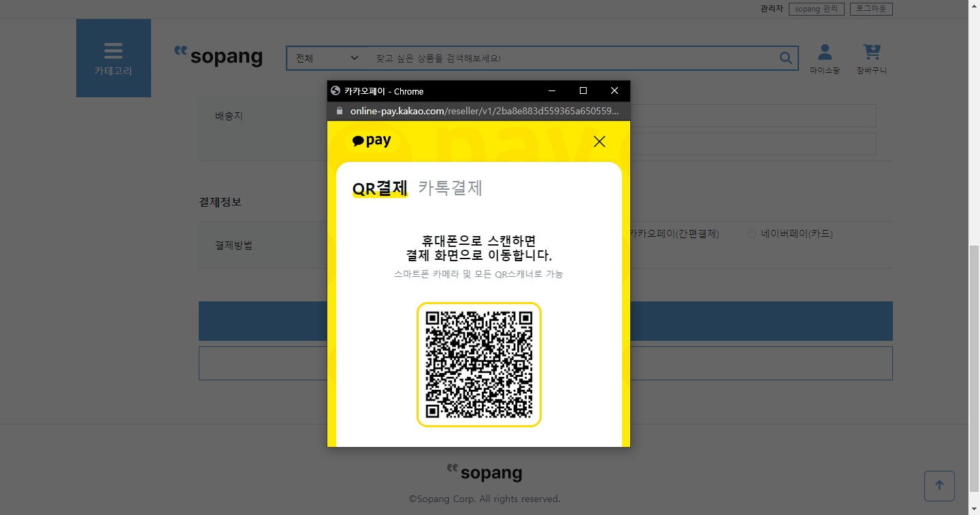Viewport: 980px width, 515px height.
Task: Click the sopang 관리 button
Action: click(x=817, y=9)
